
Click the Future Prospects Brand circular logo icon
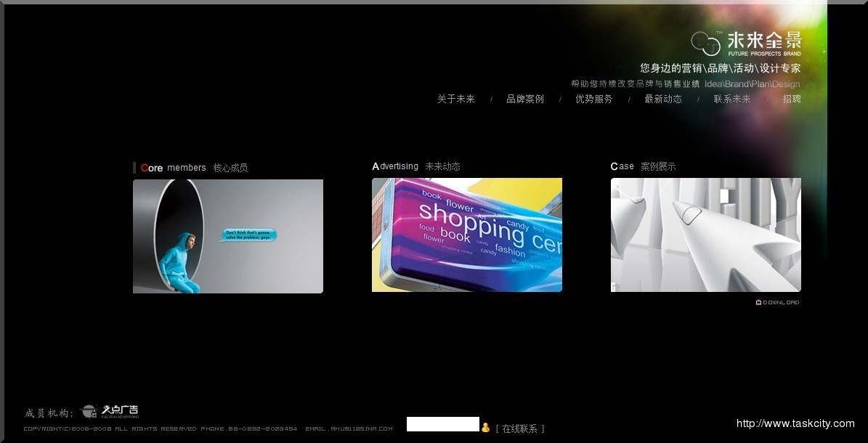705,44
